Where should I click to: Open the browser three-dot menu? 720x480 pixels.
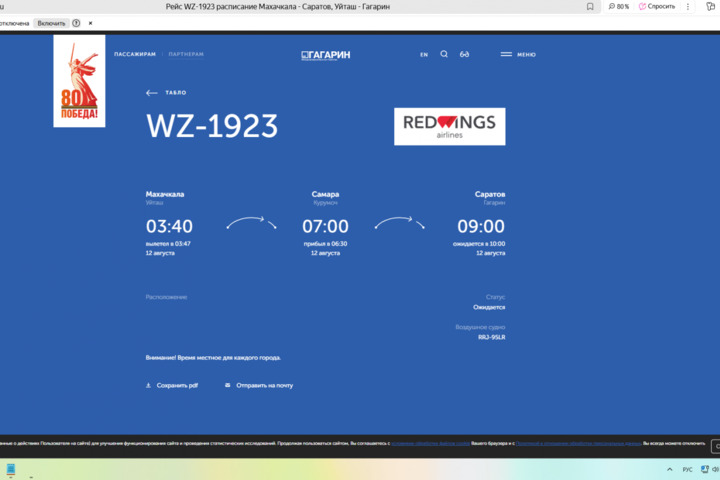688,6
